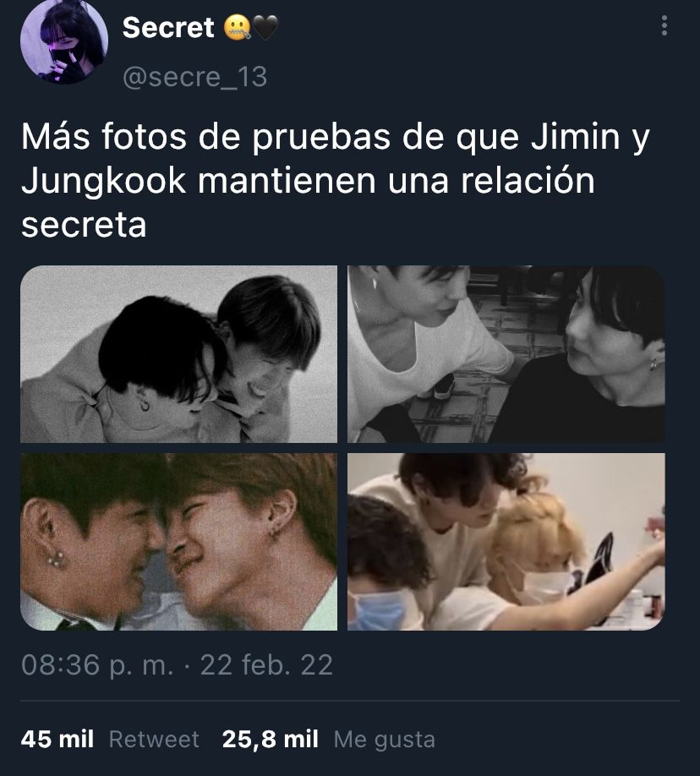
Task: Open the 25,8 mil likes count
Action: point(271,740)
